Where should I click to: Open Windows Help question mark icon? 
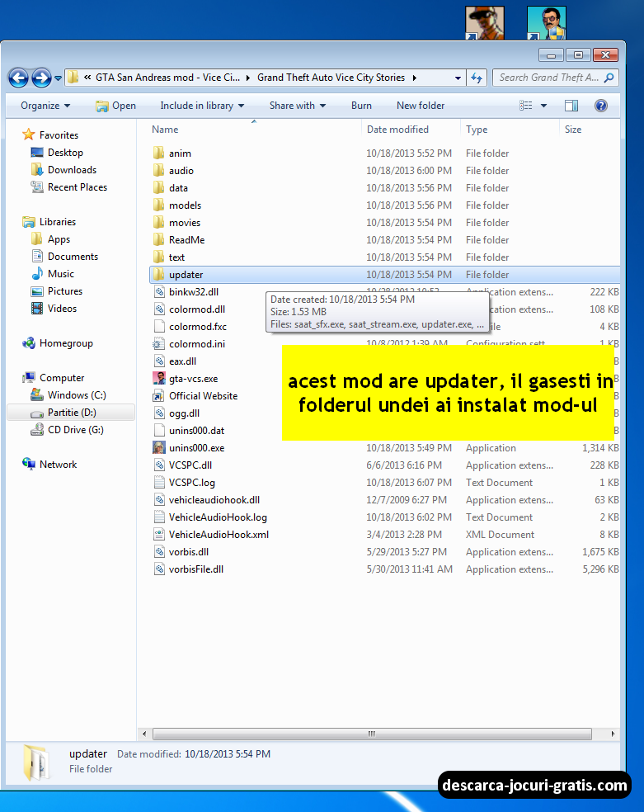600,106
